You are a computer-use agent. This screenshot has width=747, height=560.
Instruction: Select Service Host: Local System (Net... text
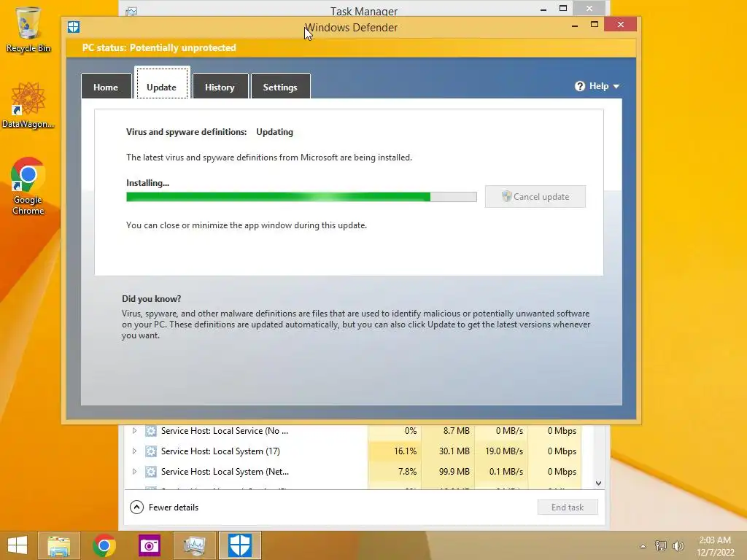225,472
